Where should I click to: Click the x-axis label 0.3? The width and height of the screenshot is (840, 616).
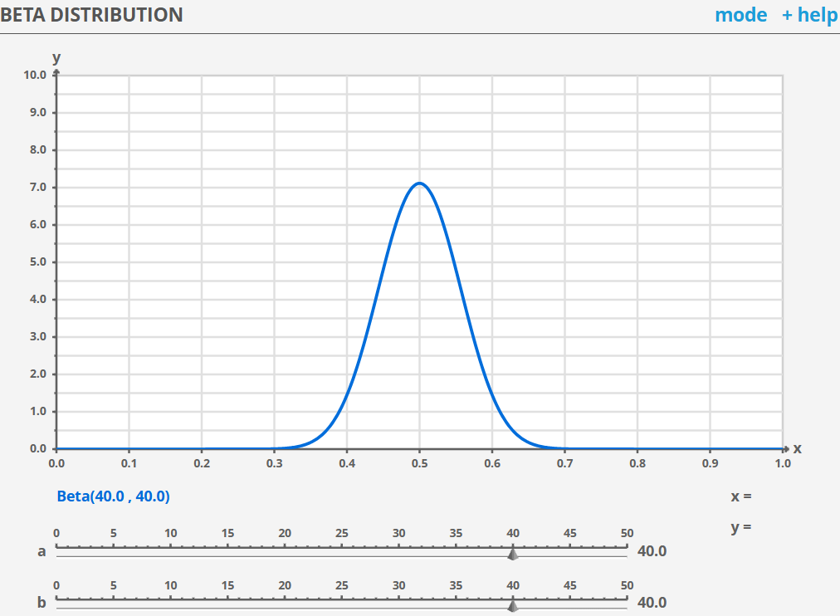pyautogui.click(x=274, y=463)
